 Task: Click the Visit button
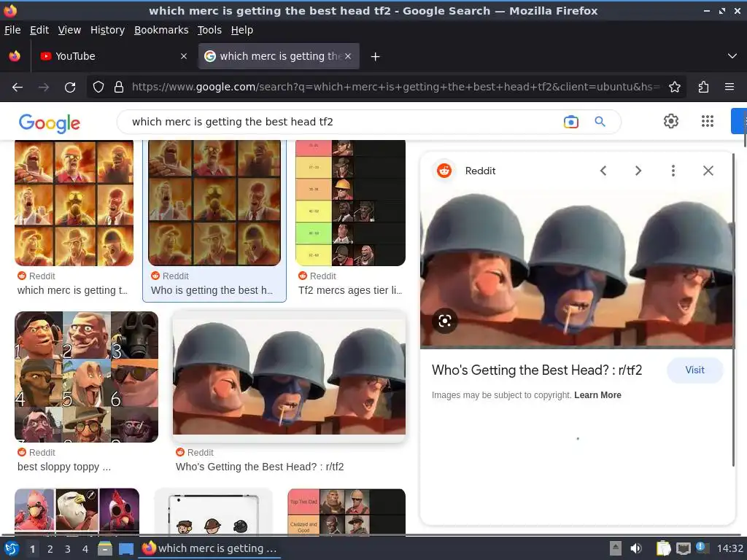[x=694, y=370]
